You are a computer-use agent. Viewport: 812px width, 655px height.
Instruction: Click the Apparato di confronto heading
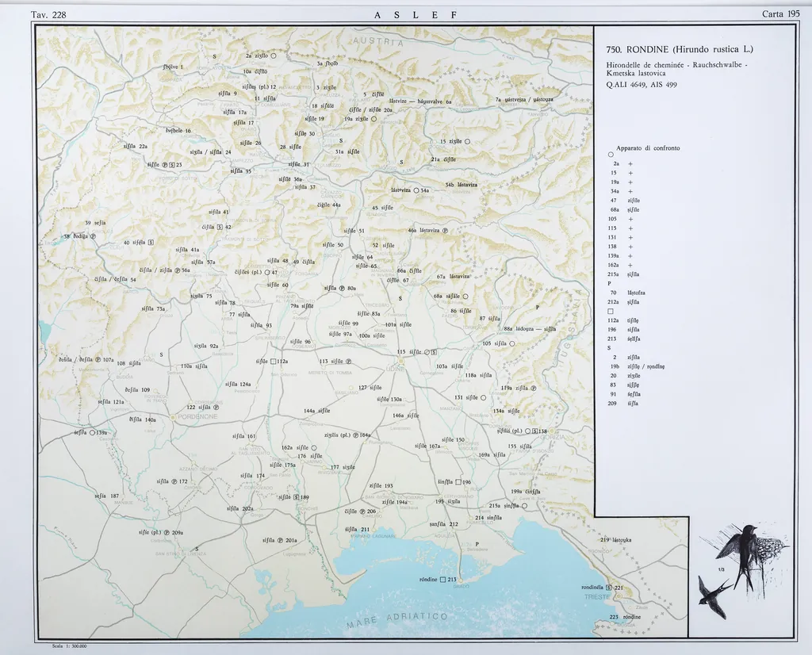click(x=647, y=148)
